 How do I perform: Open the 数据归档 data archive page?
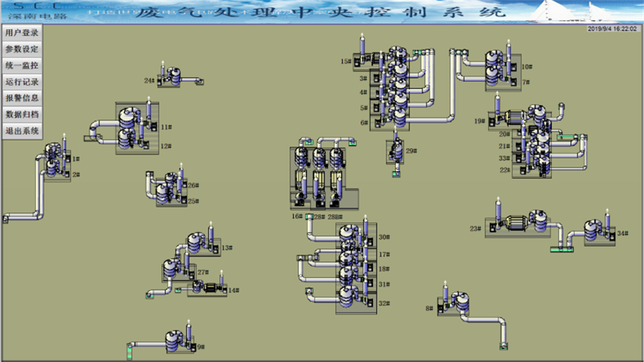(22, 114)
